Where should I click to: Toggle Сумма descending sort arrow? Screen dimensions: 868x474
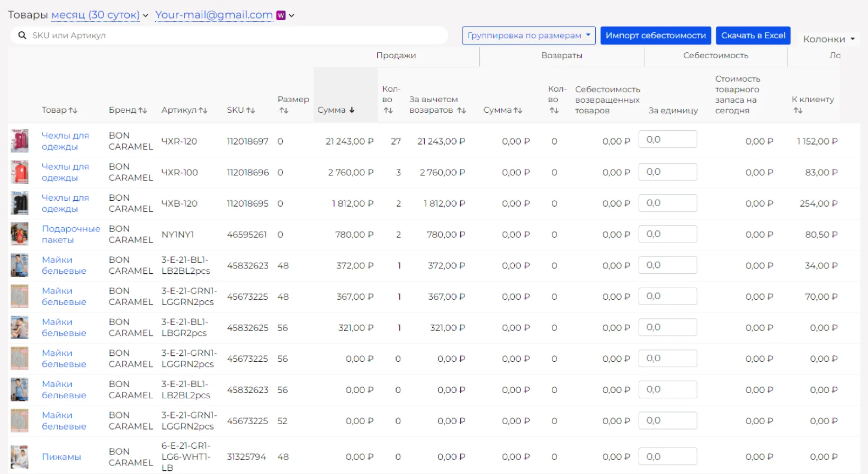point(352,110)
